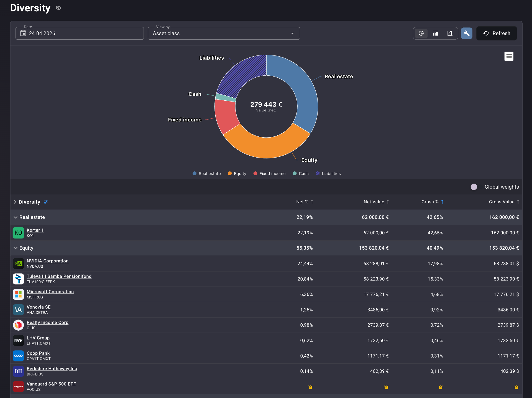Open Vanguard S&P 500 ETF link
The width and height of the screenshot is (532, 398).
(51, 384)
